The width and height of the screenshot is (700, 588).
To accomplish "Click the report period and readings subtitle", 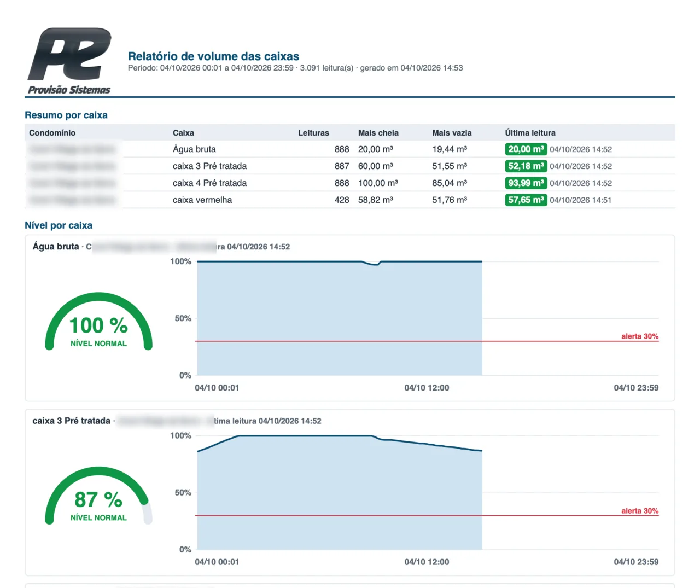I will pos(295,68).
